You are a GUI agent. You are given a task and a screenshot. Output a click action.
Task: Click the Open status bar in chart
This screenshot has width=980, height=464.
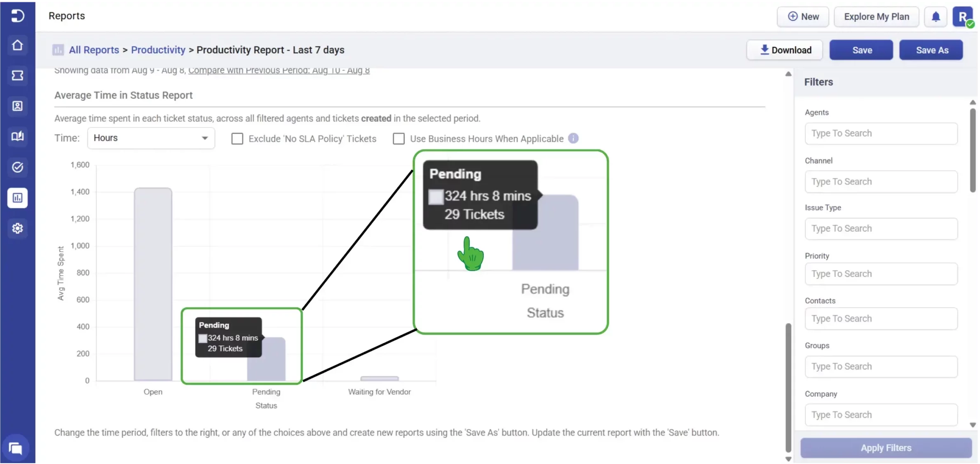[153, 284]
